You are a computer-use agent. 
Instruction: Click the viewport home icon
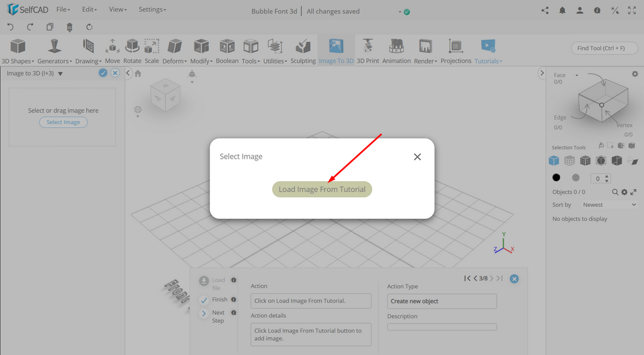click(138, 74)
